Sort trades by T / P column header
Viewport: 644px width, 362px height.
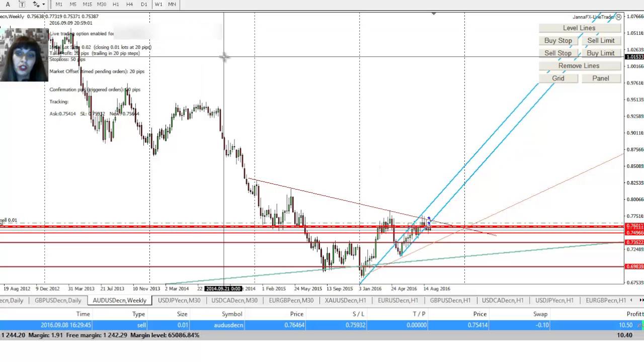coord(419,314)
